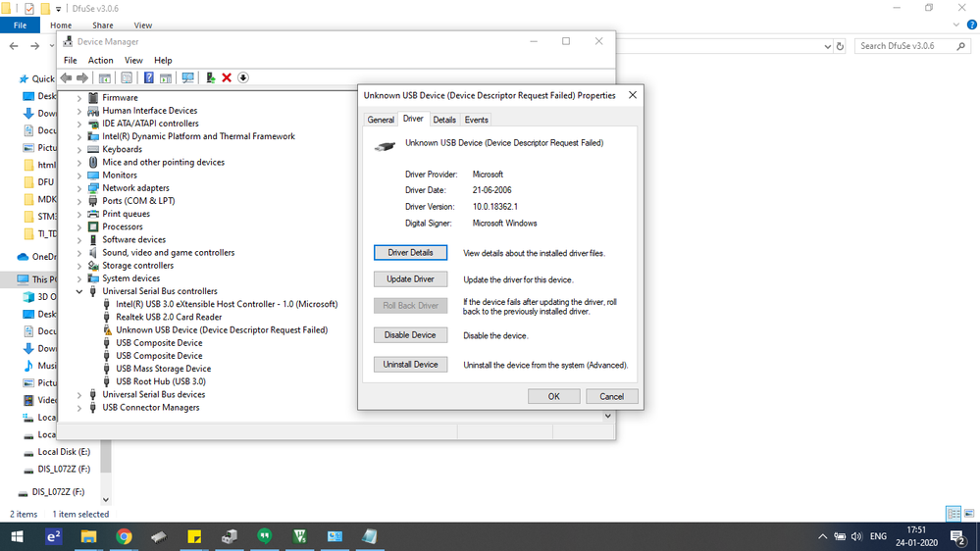The image size is (980, 551).
Task: Open Local Disk (E:) in Explorer sidebar
Action: point(64,452)
